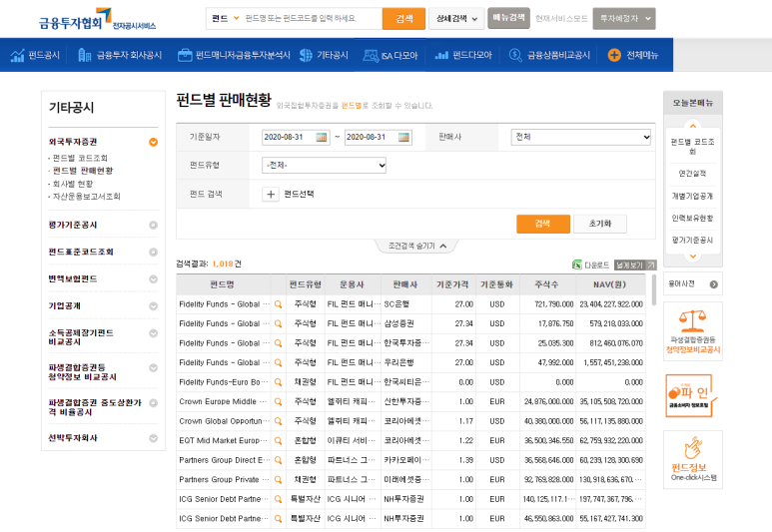This screenshot has height=532, width=772.
Task: Click the 파인 banner
Action: [x=692, y=395]
